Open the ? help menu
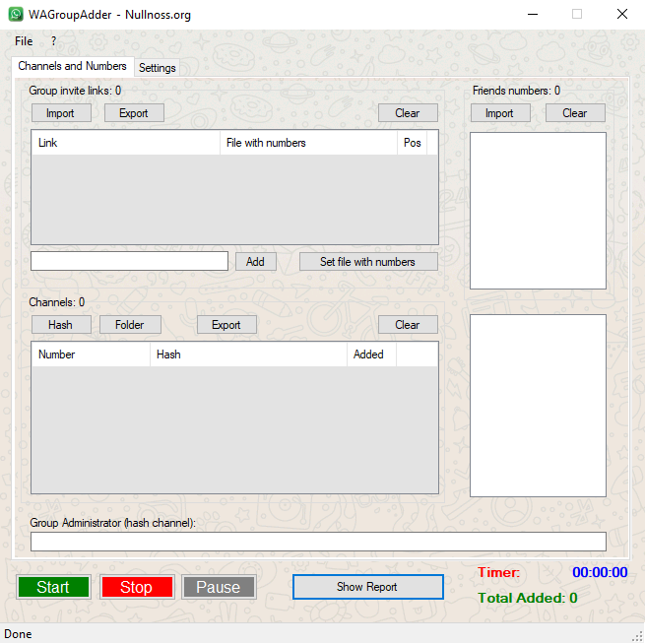Viewport: 645px width, 644px height. [x=53, y=41]
